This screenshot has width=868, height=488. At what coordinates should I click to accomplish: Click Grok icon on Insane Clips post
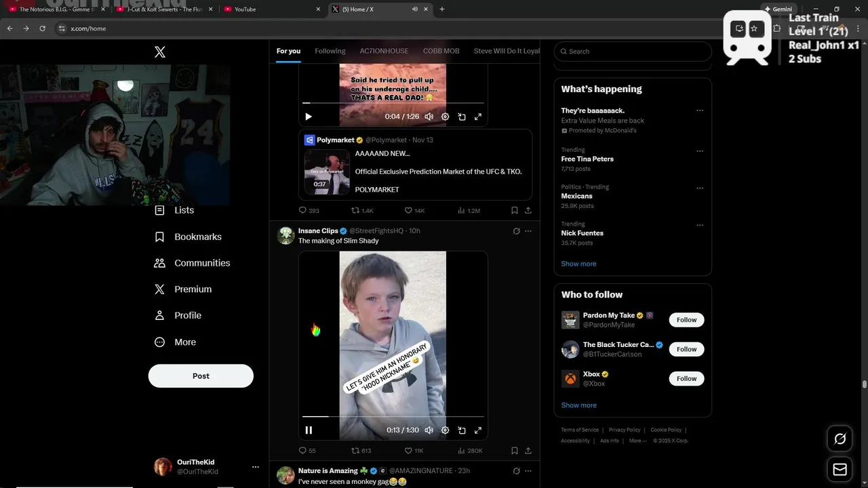[516, 231]
